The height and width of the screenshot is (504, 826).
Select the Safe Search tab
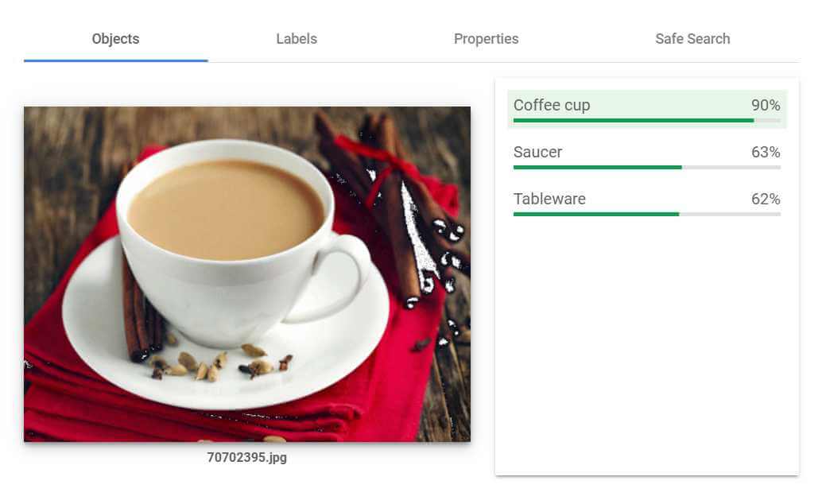tap(692, 39)
